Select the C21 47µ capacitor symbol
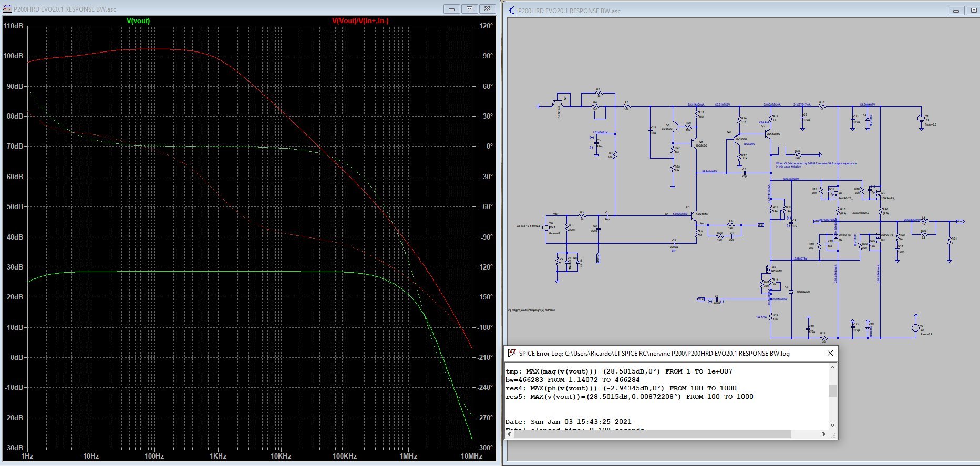This screenshot has width=980, height=466. click(651, 131)
